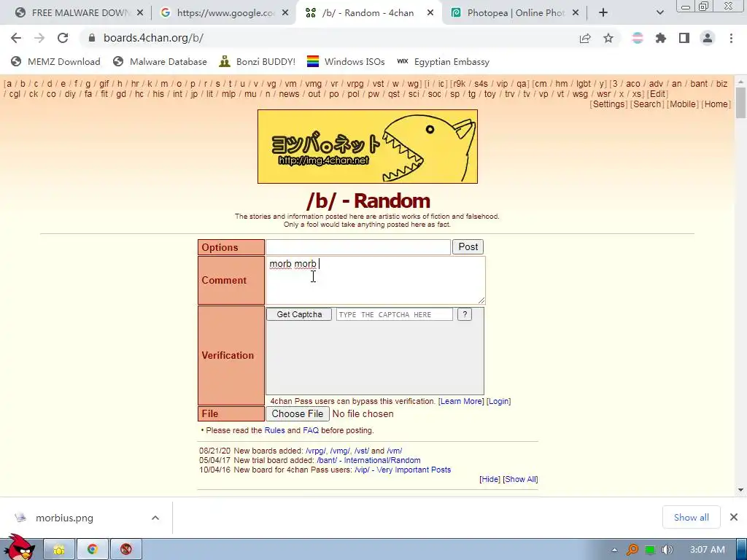Bookmark this page with the star icon
The image size is (747, 560).
point(608,38)
